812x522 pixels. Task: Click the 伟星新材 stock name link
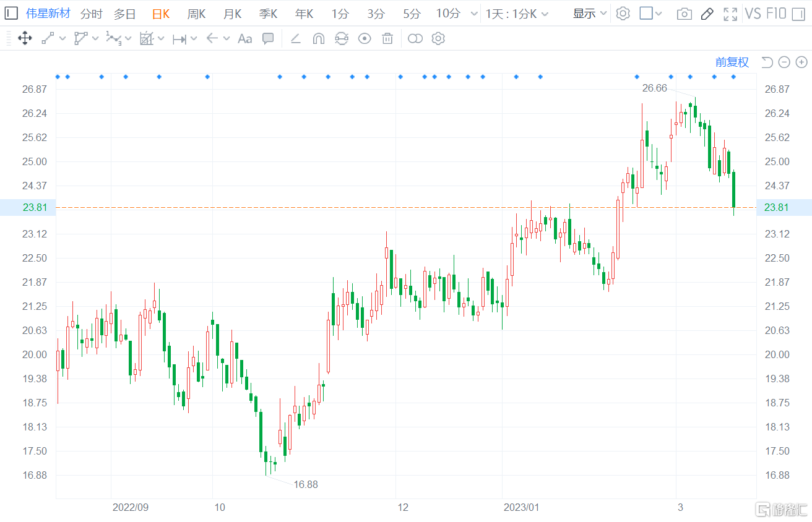click(48, 14)
